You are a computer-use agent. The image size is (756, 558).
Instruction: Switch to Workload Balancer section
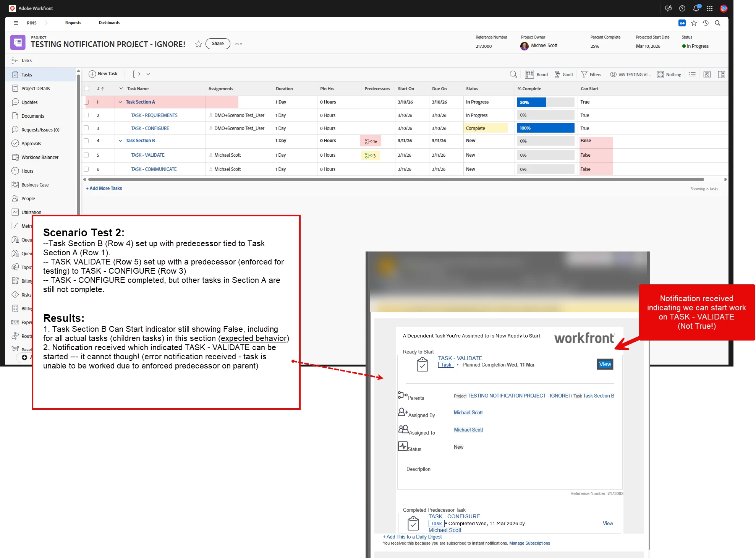tap(40, 157)
